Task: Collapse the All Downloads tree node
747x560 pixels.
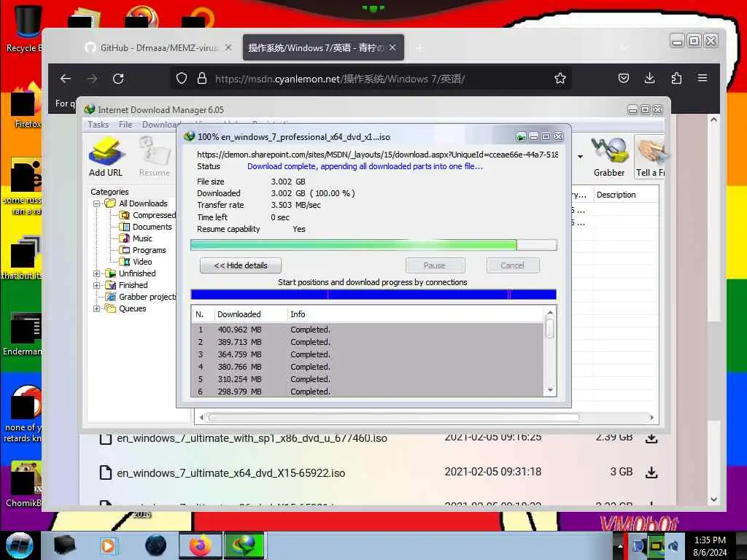Action: (x=97, y=204)
